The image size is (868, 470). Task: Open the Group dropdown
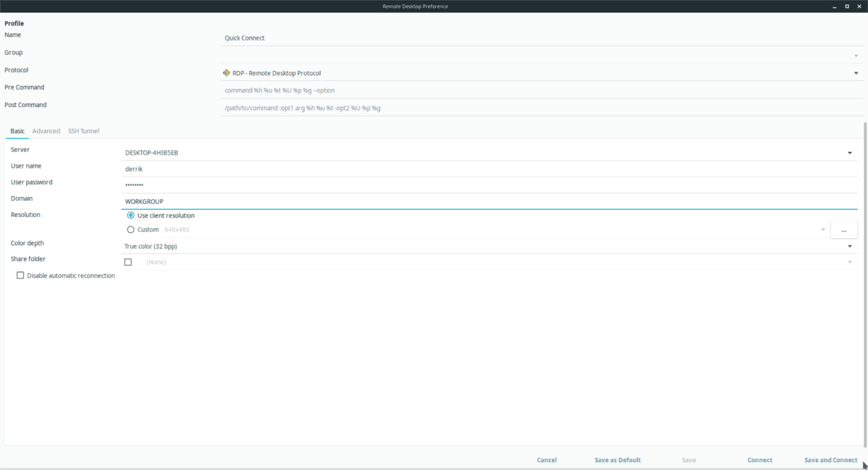[855, 55]
